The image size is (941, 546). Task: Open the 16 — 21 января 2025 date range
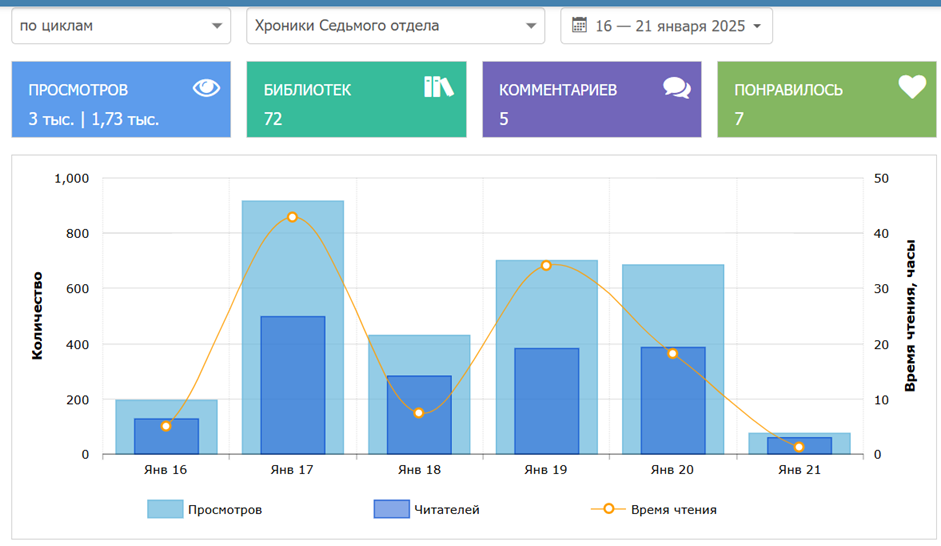670,26
